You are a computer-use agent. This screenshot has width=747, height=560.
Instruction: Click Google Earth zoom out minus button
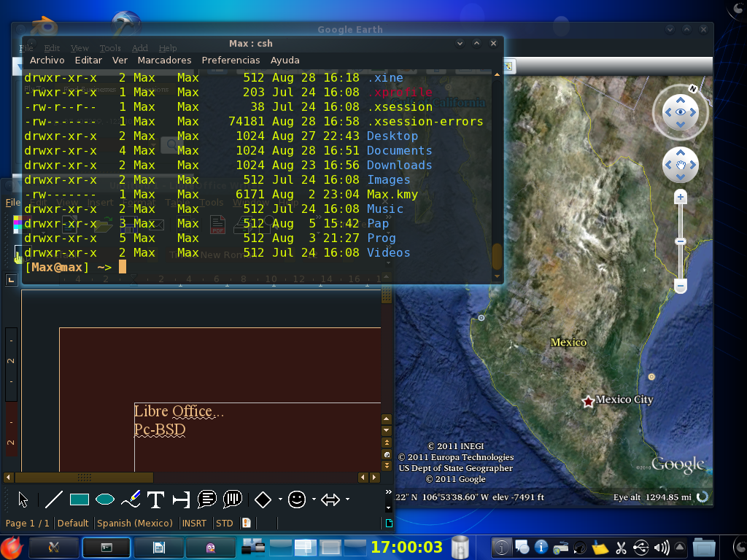point(681,286)
